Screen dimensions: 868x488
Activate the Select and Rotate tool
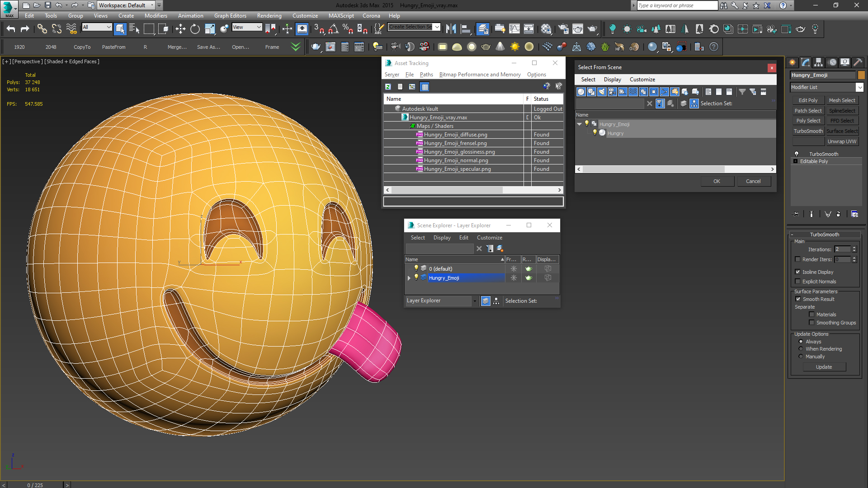point(195,29)
